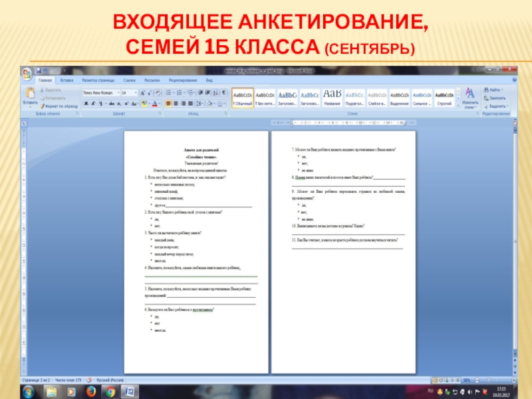Open Firefox from the taskbar
Screen dimensions: 532x399
[x=90, y=391]
